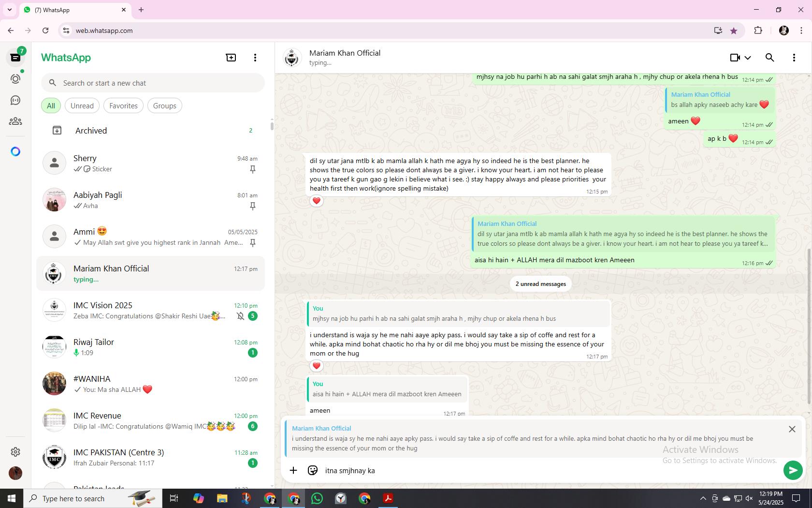Reload the page
Viewport: 812px width, 508px height.
[x=45, y=30]
